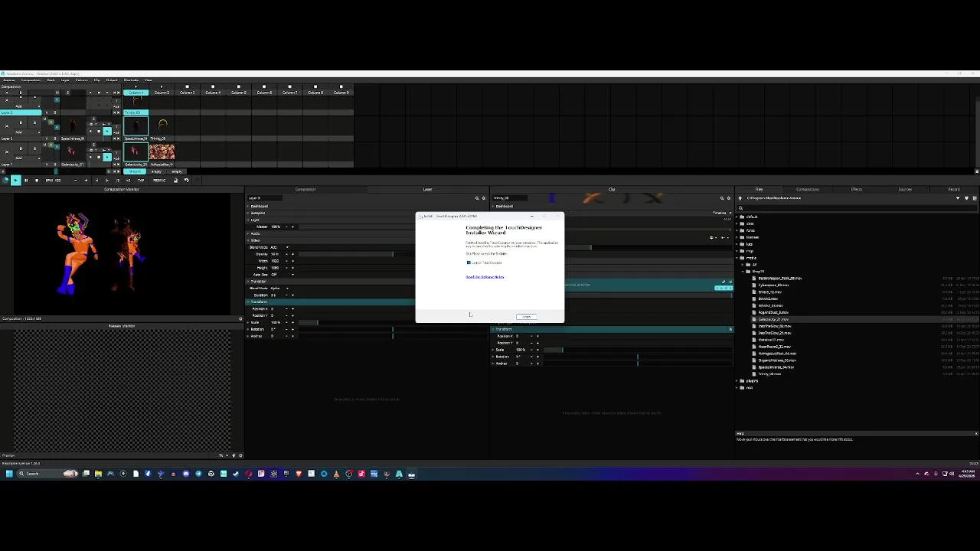Collapse the Transition section in Layer panel

pyautogui.click(x=248, y=282)
